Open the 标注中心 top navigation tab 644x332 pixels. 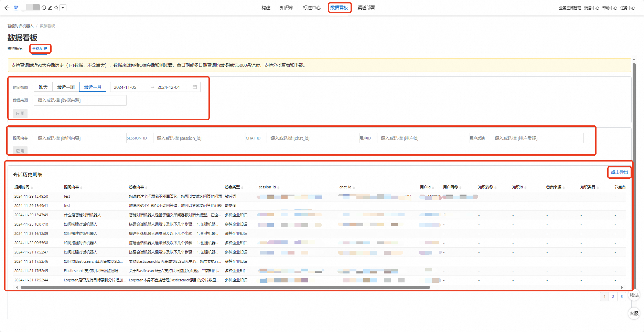tap(312, 8)
